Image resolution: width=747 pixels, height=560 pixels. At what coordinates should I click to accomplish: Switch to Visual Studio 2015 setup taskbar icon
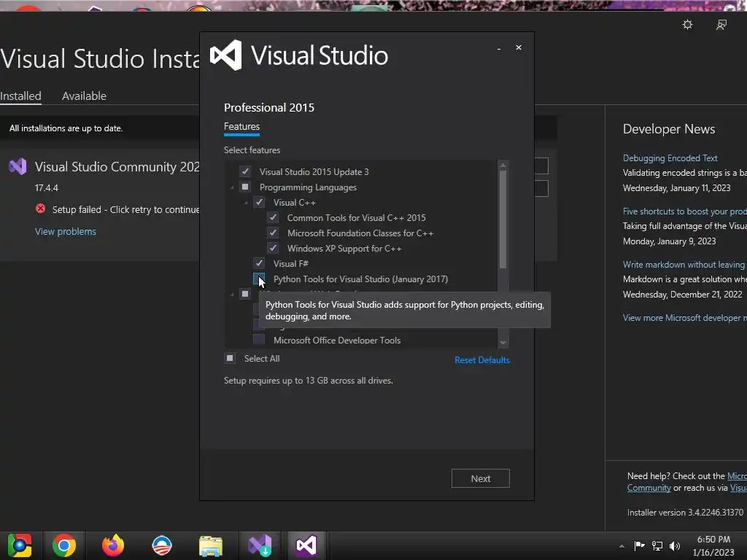pyautogui.click(x=306, y=545)
